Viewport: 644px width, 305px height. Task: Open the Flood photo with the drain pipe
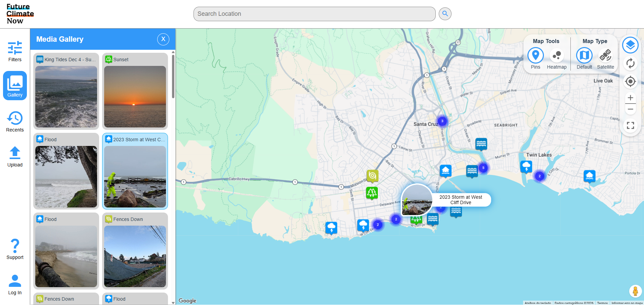tap(66, 251)
